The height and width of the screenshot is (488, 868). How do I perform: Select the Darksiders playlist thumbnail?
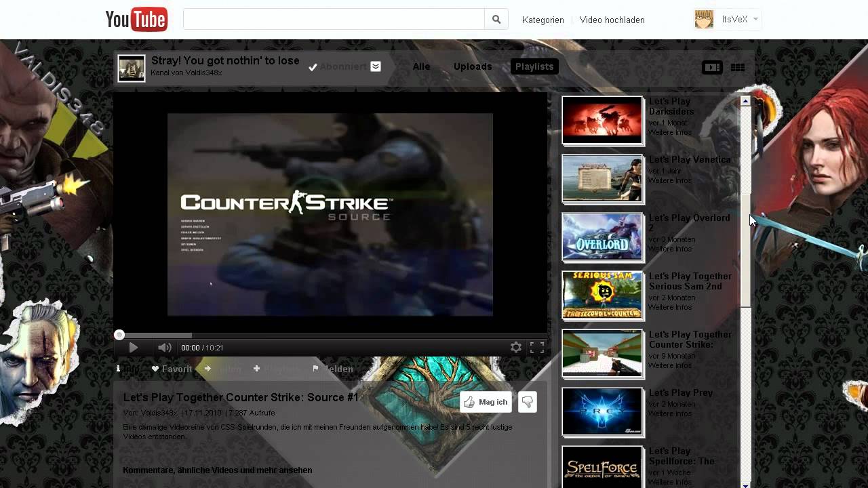click(602, 121)
